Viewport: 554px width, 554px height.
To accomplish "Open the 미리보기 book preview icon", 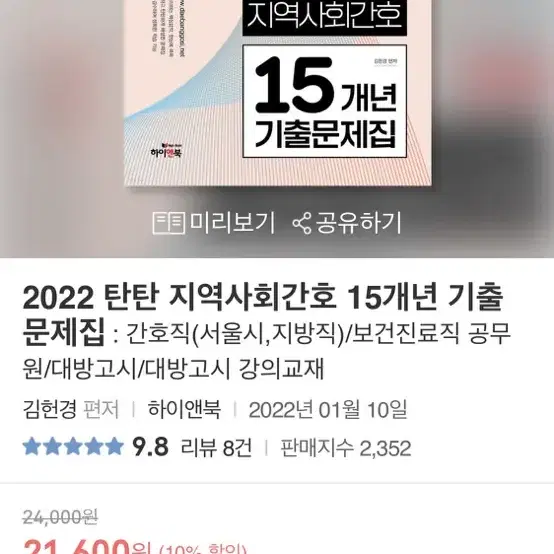I will coord(169,223).
